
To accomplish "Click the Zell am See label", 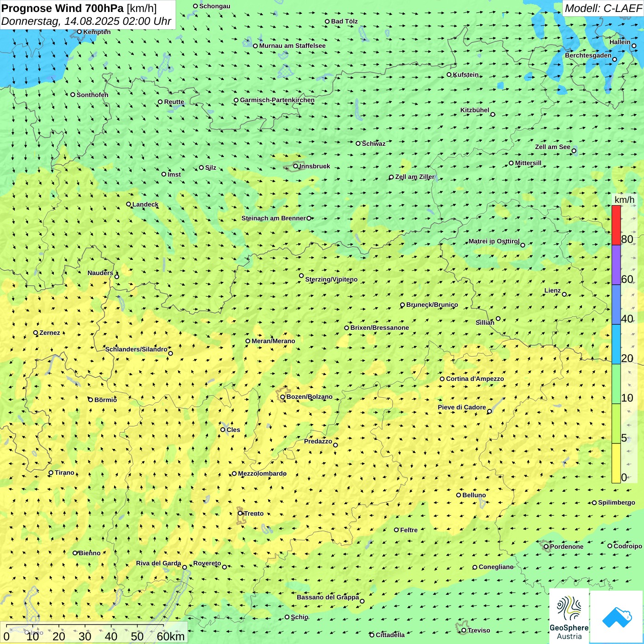I will pyautogui.click(x=552, y=147).
